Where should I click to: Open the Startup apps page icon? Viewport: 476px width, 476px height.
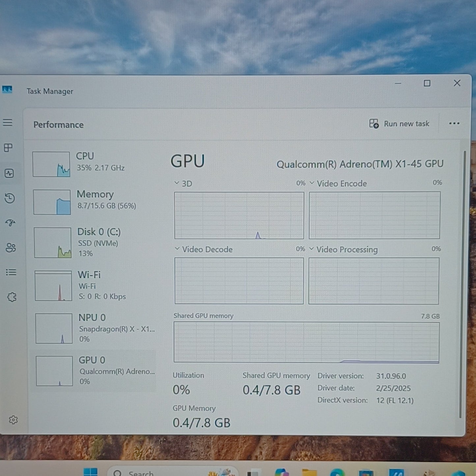(10, 223)
